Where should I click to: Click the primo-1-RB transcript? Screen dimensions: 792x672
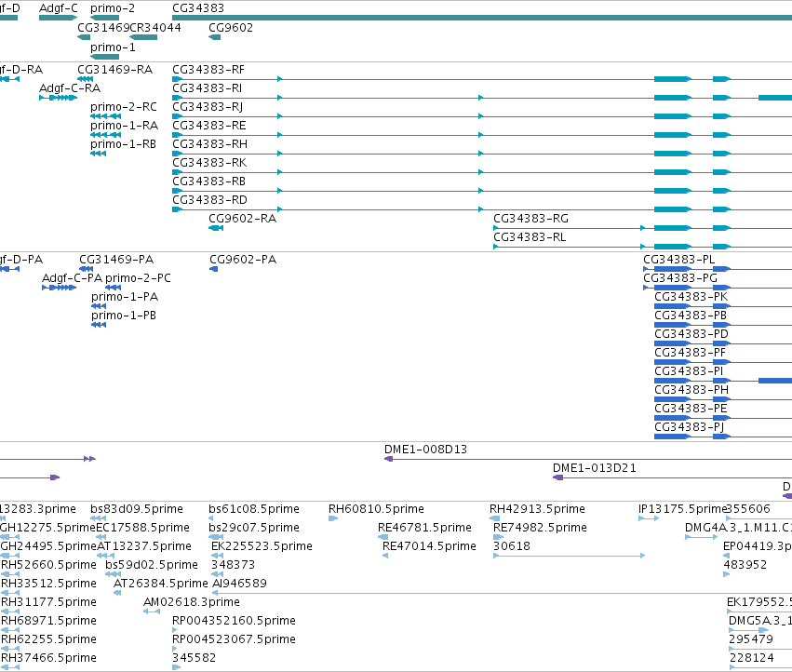99,154
